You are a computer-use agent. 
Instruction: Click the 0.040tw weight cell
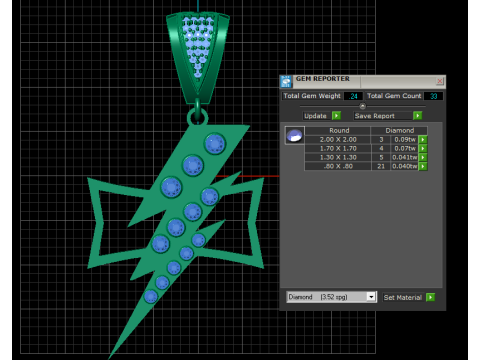click(x=405, y=166)
